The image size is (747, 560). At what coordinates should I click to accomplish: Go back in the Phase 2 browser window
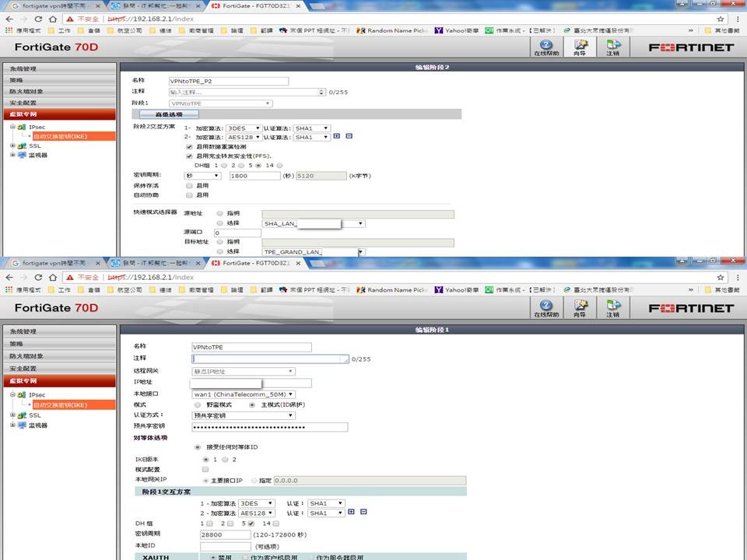tap(9, 19)
